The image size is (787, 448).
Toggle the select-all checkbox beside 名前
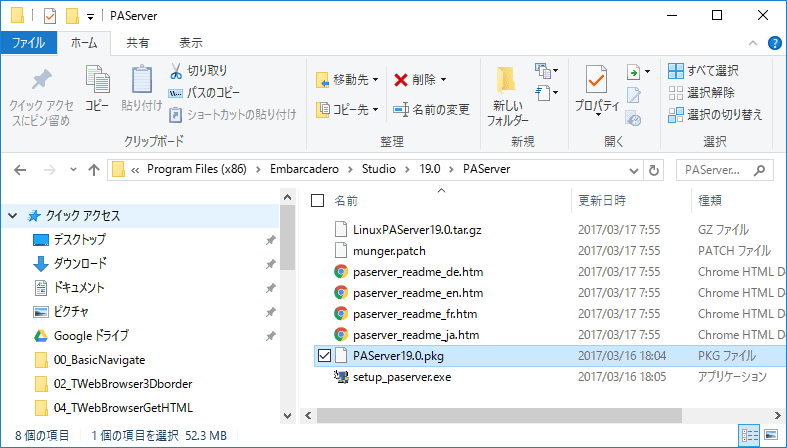coord(318,201)
